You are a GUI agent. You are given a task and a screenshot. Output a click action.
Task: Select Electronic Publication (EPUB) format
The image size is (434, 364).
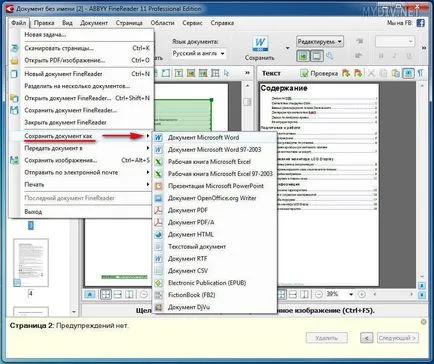point(215,283)
